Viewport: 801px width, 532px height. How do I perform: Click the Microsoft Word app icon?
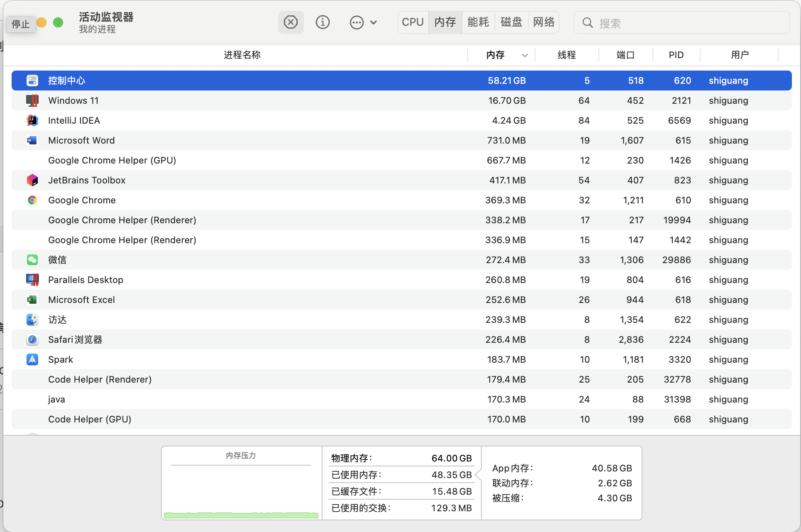pyautogui.click(x=32, y=140)
